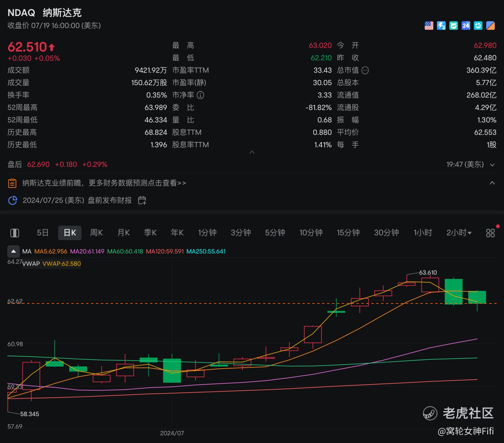Click the MA60:60.418 indicator label

tap(125, 251)
